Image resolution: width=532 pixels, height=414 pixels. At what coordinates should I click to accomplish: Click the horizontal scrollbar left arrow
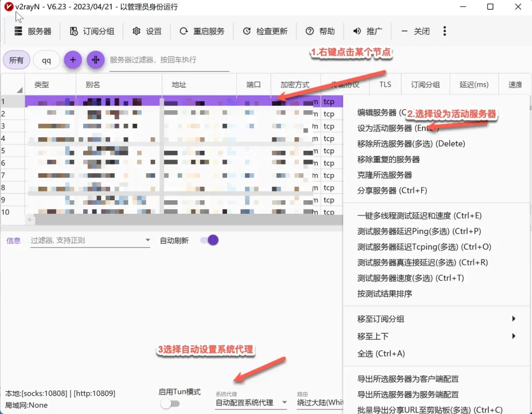click(x=30, y=219)
